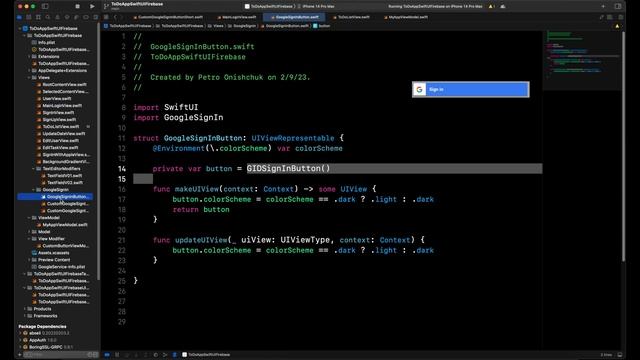Click the cloud status icon in toolbar
This screenshot has width=640, height=360.
(x=503, y=7)
